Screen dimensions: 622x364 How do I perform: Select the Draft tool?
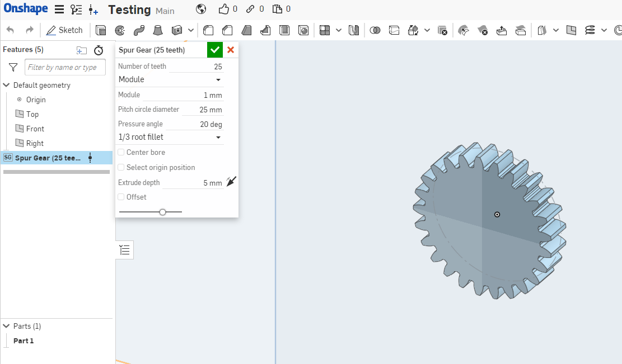coord(246,30)
